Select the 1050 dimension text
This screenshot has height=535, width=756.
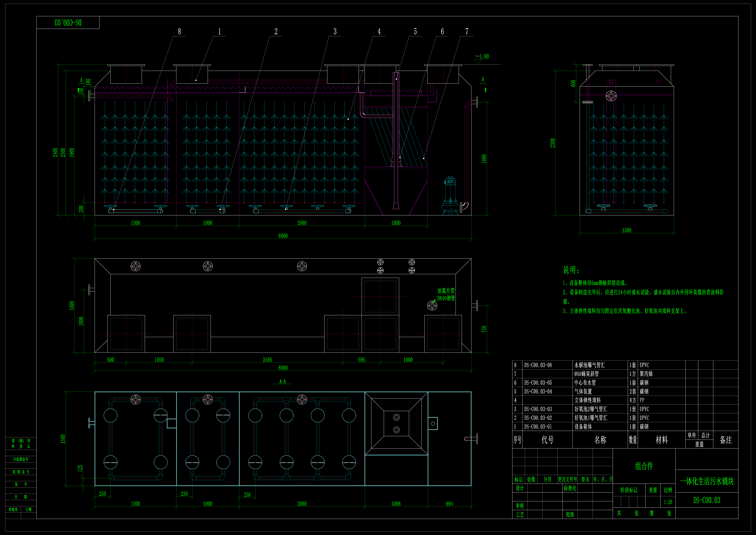159,360
